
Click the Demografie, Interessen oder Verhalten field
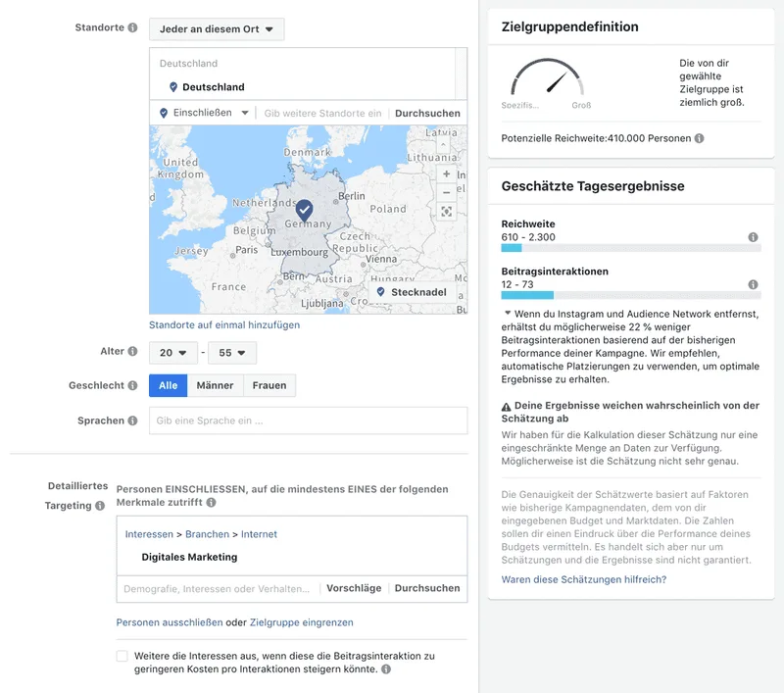[219, 588]
